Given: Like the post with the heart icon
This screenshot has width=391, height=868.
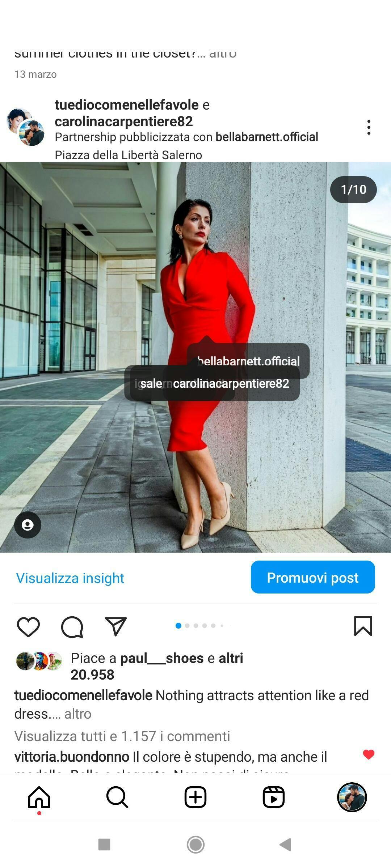Looking at the screenshot, I should point(28,626).
